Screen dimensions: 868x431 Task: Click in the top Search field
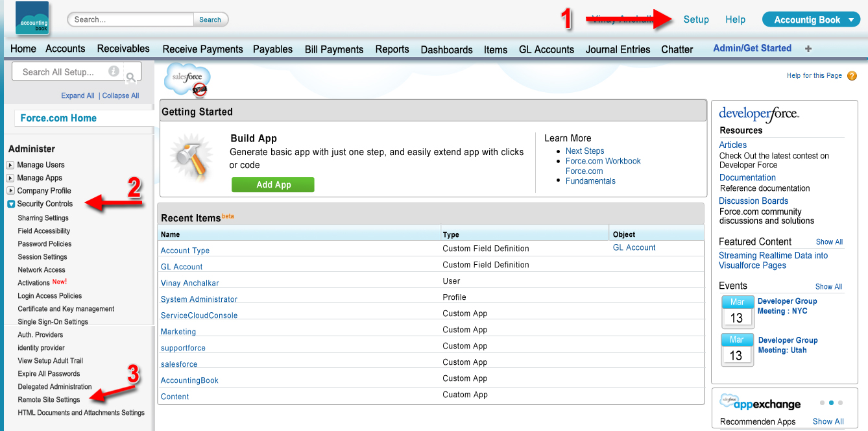tap(130, 19)
